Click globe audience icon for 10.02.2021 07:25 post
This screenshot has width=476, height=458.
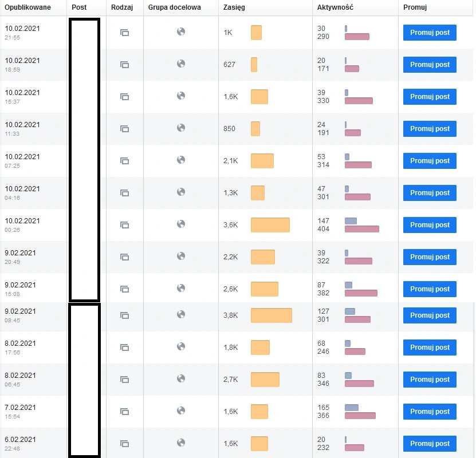point(181,160)
